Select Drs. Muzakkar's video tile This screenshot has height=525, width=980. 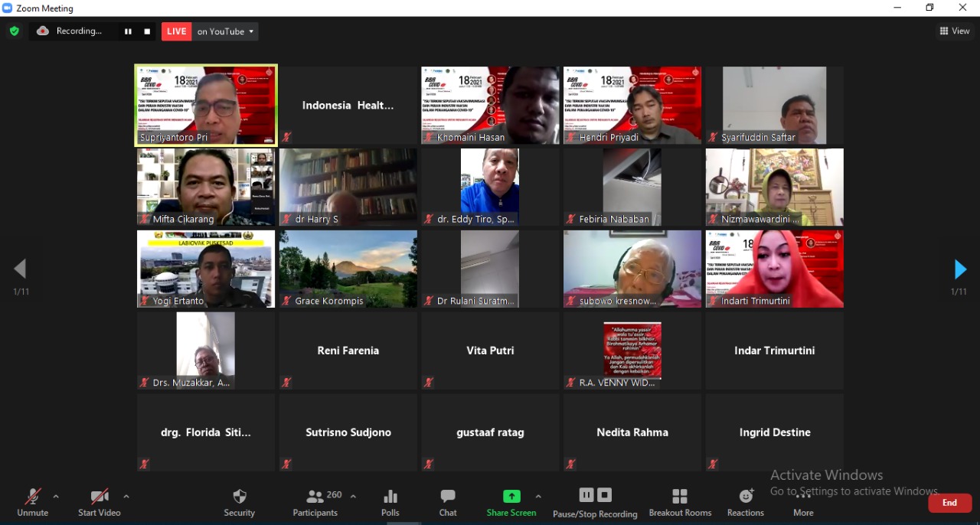click(x=206, y=351)
